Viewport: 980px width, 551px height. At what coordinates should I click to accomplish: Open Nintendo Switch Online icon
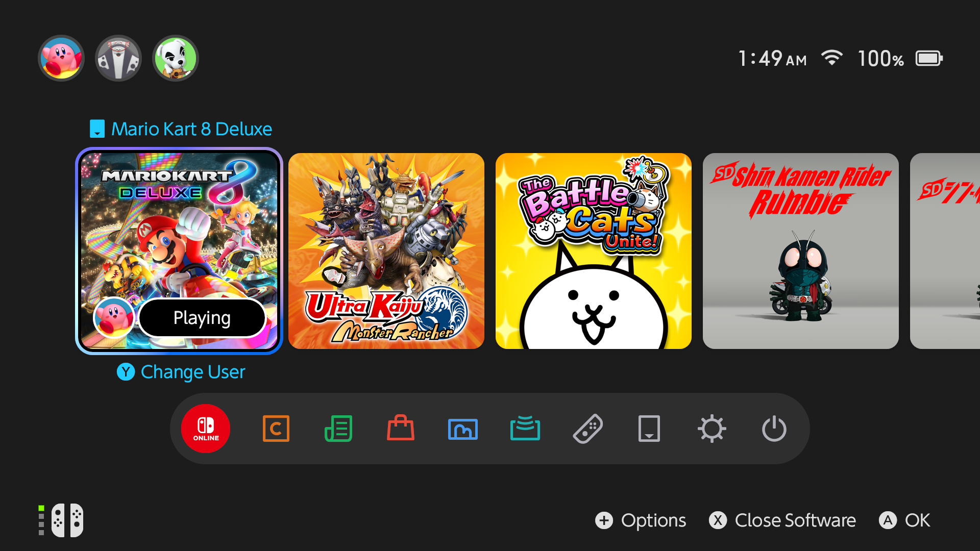(206, 429)
